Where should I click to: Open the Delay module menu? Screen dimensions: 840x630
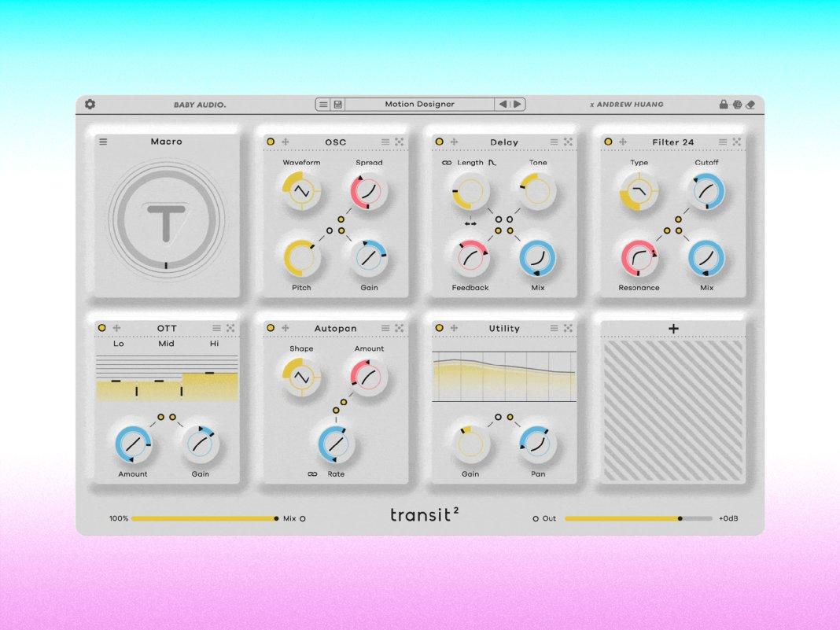[x=554, y=142]
